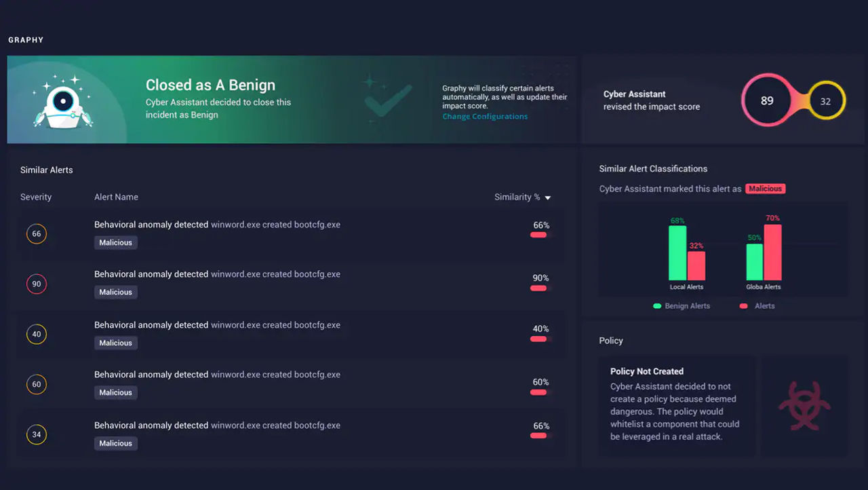This screenshot has height=490, width=868.
Task: Click the Similar Alert Classifications title
Action: click(x=653, y=168)
